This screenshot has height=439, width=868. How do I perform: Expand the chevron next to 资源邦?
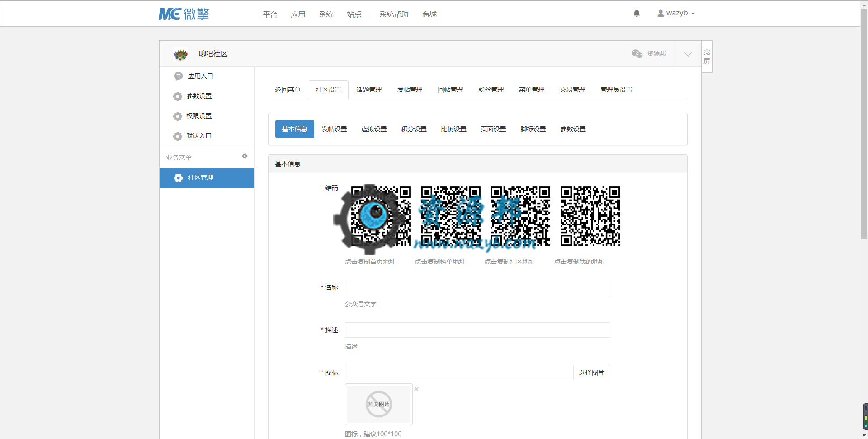(688, 54)
